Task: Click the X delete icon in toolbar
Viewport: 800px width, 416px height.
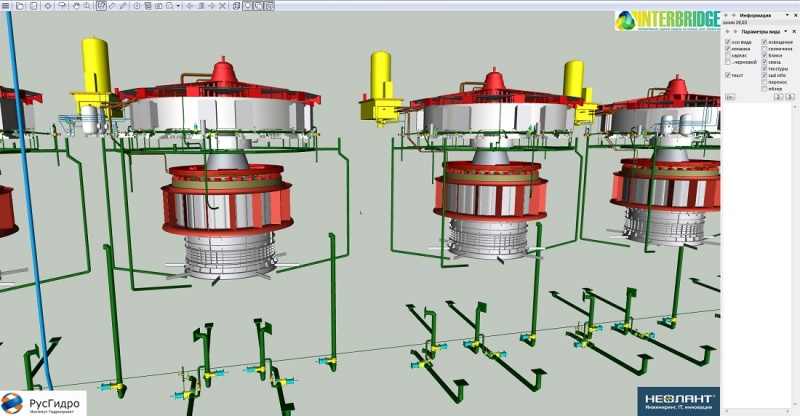Action: click(222, 6)
